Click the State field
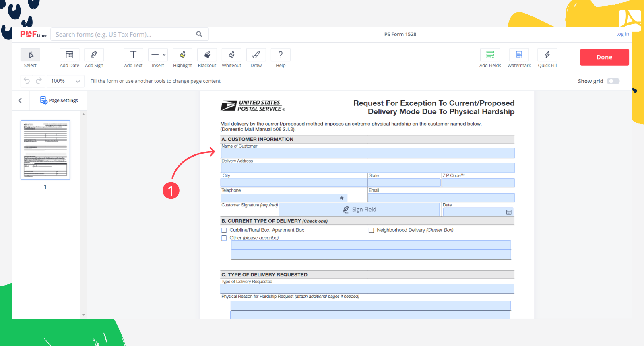This screenshot has width=644, height=346. 405,183
